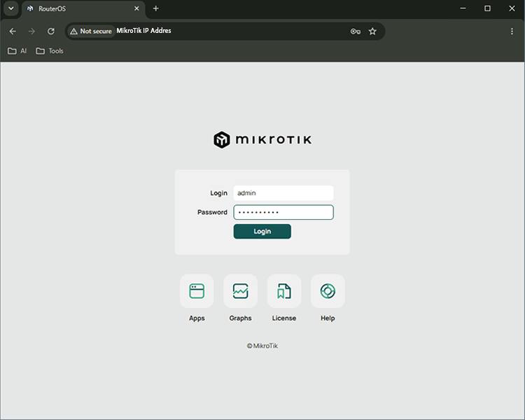Click the browser forward arrow
Viewport: 525px width, 420px height.
(31, 31)
